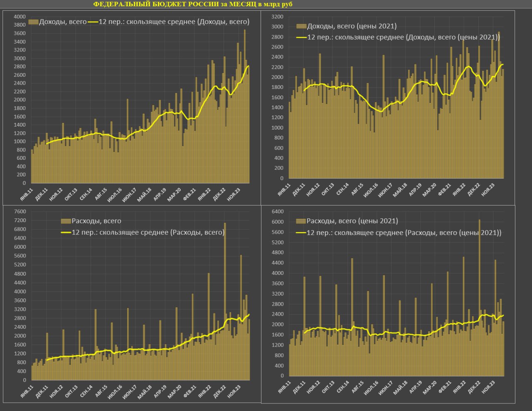Click yellow line marker of 'Доходы (цены 2021)' moving average

coord(301,37)
